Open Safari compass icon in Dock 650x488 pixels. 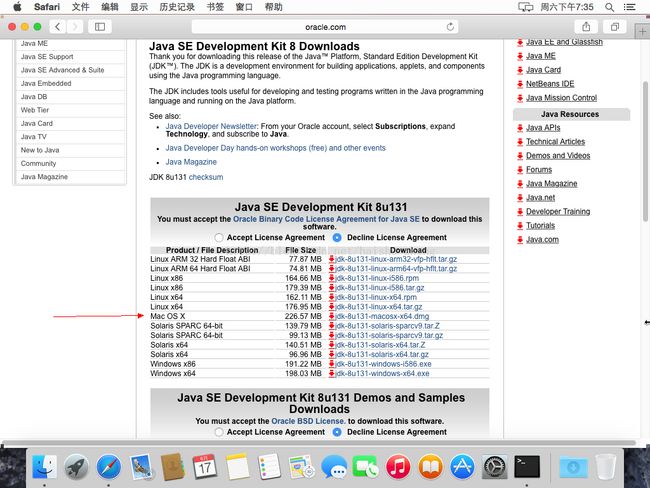point(109,466)
